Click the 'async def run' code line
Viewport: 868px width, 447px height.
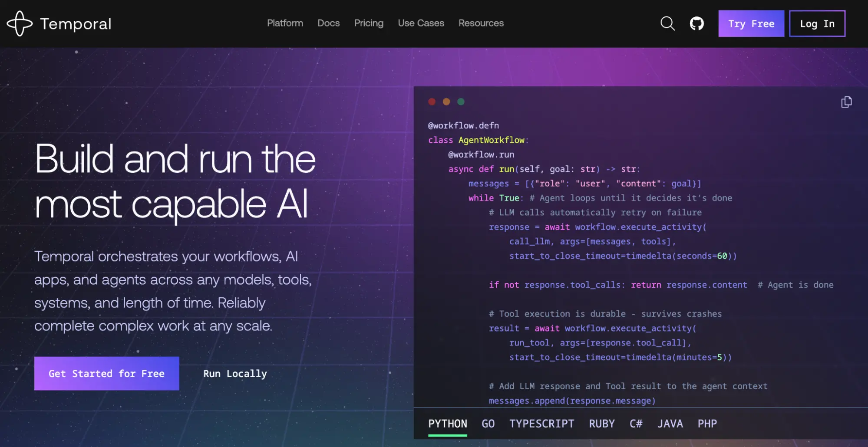[544, 169]
